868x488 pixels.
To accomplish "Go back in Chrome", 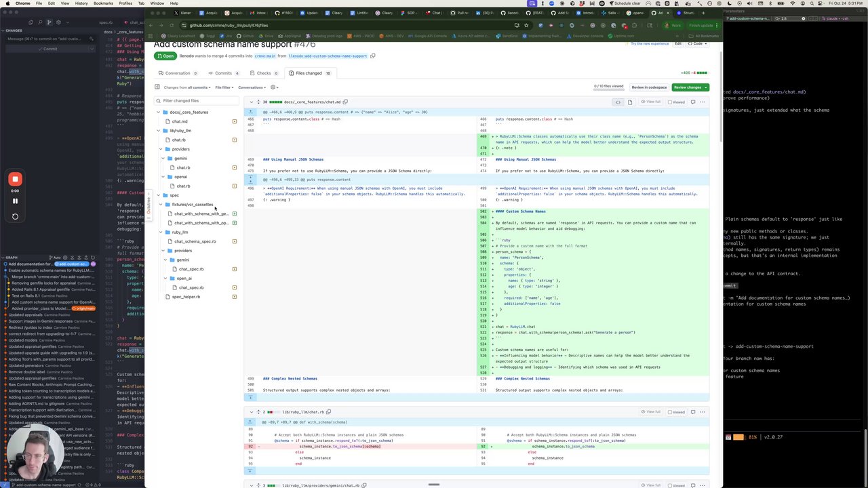I will pyautogui.click(x=152, y=25).
